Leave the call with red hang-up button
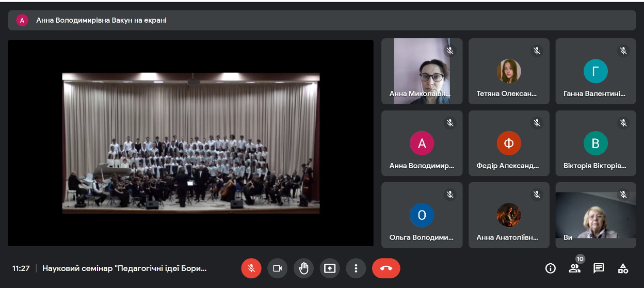 coord(386,268)
